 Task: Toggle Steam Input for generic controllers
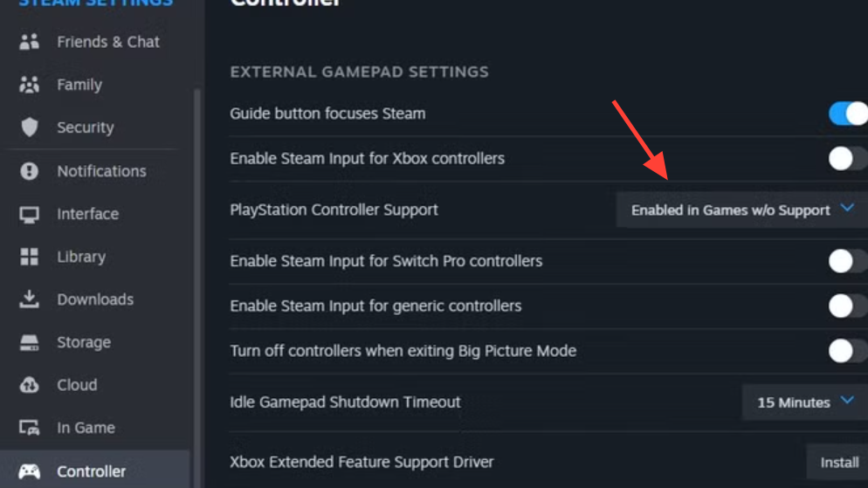tap(847, 306)
